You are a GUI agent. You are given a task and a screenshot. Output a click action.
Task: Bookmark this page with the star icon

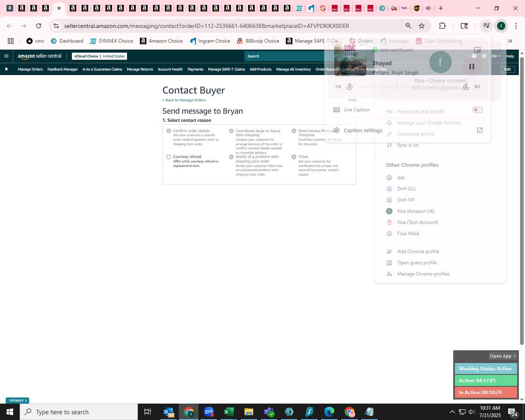422,26
